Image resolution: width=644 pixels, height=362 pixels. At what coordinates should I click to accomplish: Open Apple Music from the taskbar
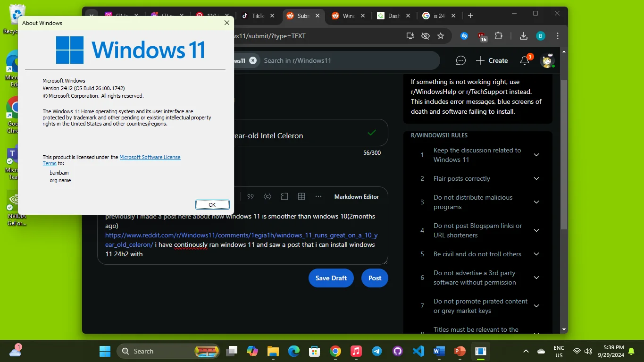click(x=356, y=351)
